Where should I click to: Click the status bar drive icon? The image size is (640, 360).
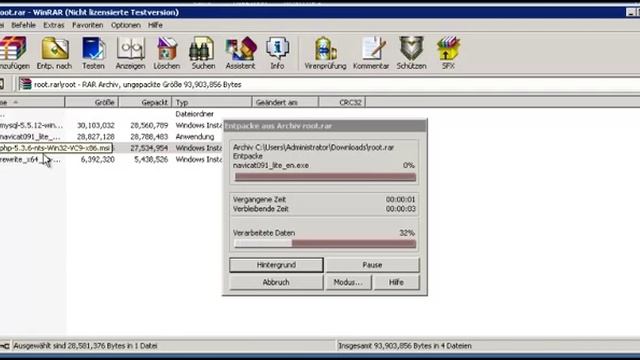pyautogui.click(x=4, y=346)
